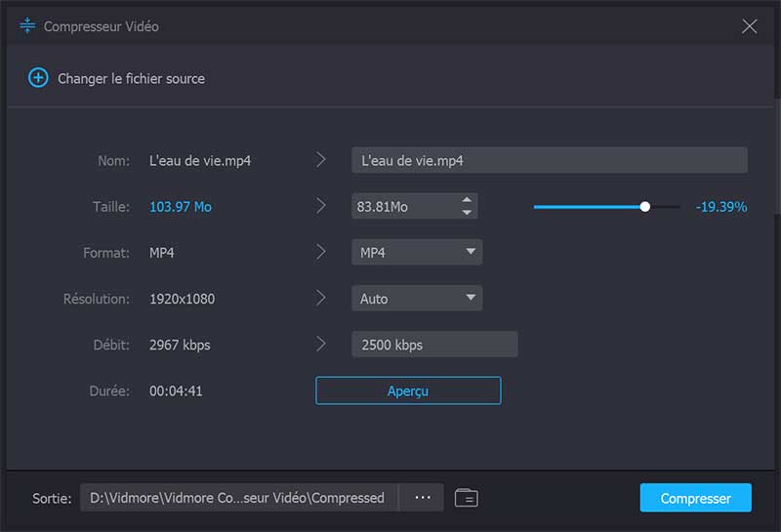
Task: Click the plus icon to change source file
Action: point(38,78)
